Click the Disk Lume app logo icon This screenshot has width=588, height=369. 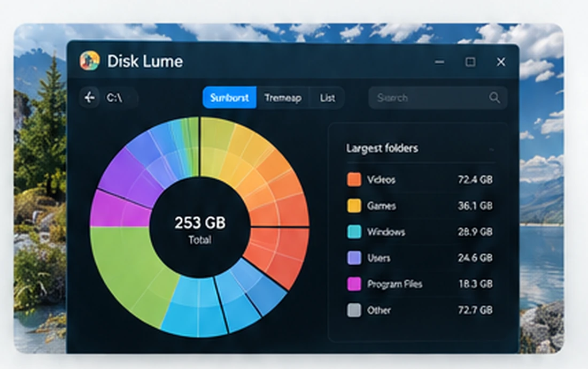click(x=90, y=61)
